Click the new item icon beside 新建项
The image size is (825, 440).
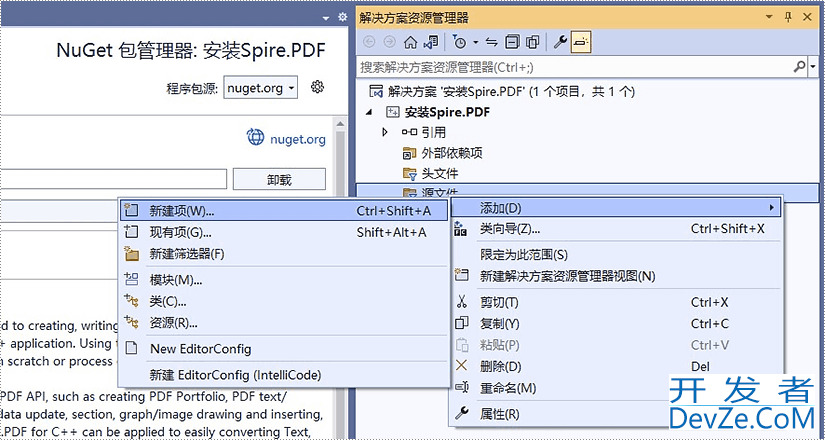pos(131,211)
